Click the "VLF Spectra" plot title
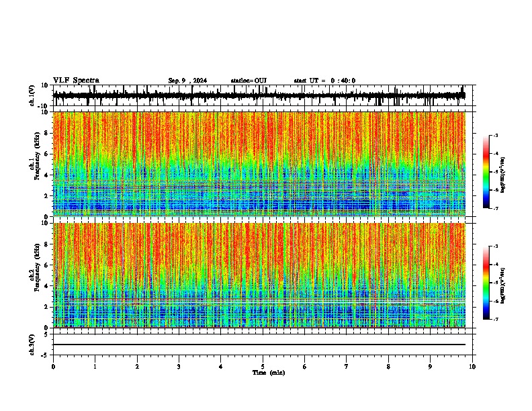532x411 pixels. [76, 81]
